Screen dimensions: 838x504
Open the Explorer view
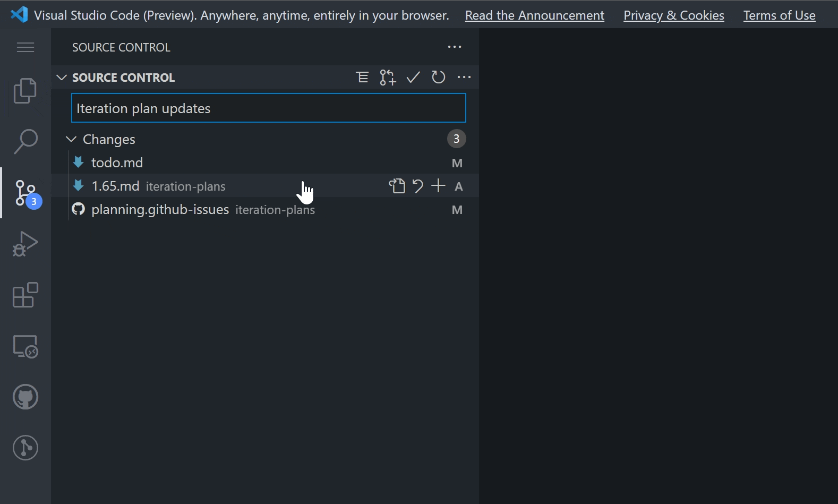(25, 91)
